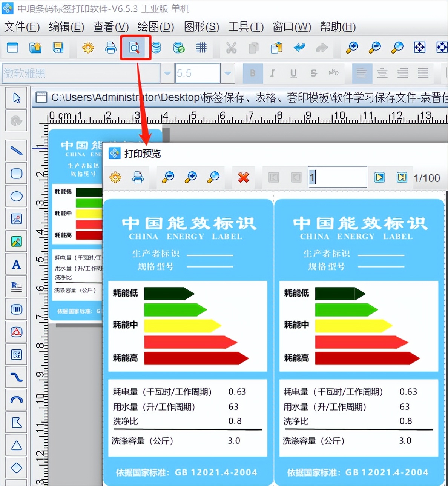Insert image tool in left sidebar

(x=16, y=219)
